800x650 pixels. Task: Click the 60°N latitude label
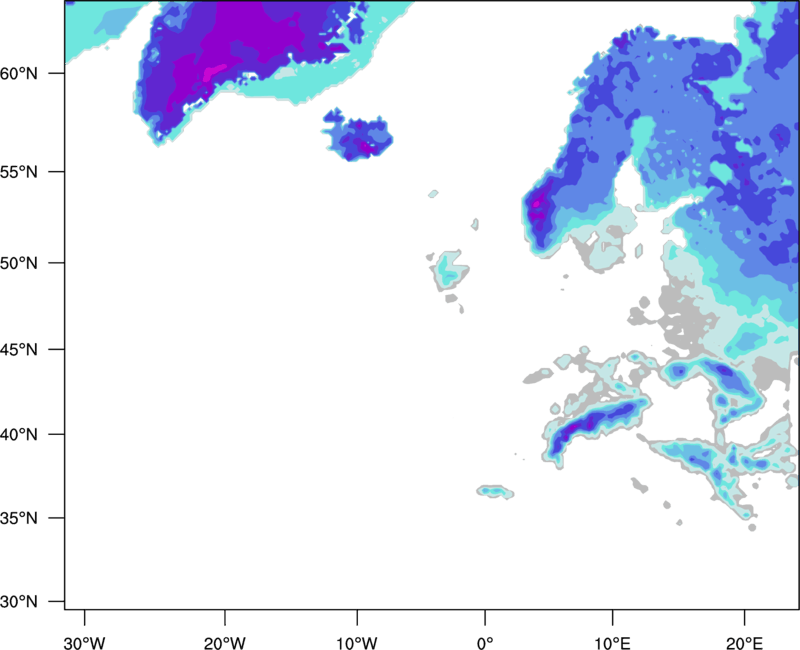(19, 73)
